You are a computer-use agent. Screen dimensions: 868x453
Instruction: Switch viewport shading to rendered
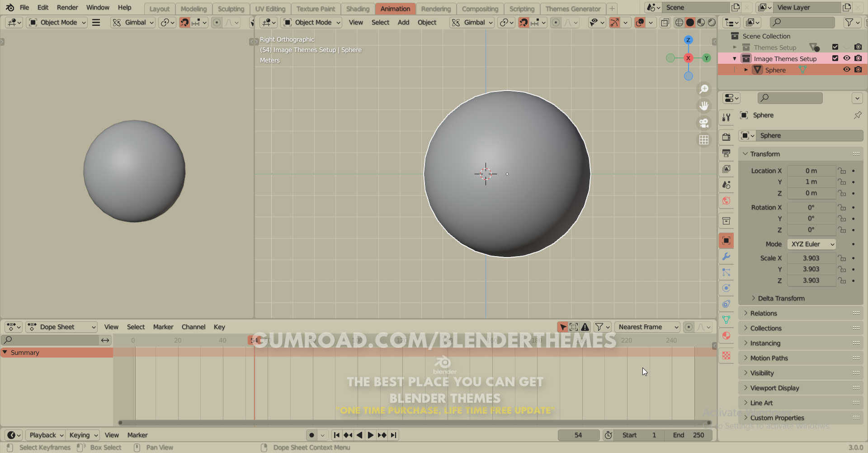tap(712, 23)
